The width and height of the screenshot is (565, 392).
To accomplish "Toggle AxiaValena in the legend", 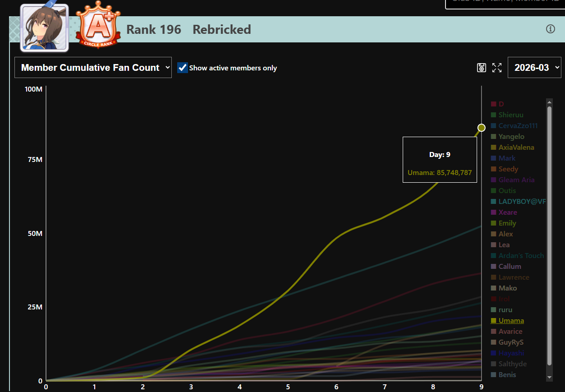I will (x=513, y=148).
